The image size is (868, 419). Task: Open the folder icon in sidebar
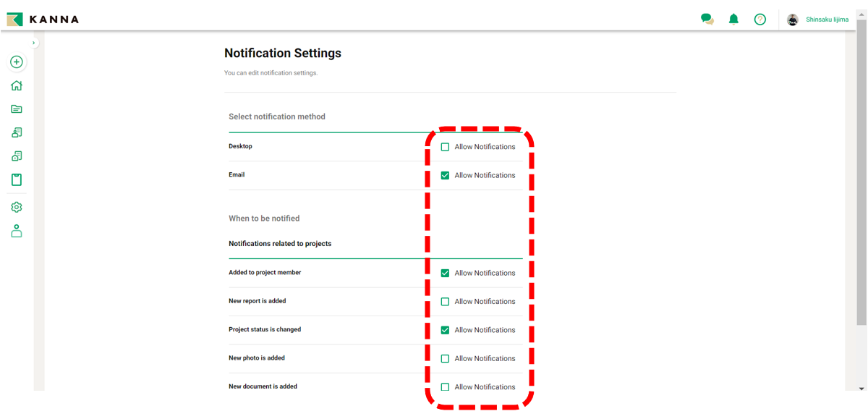17,109
